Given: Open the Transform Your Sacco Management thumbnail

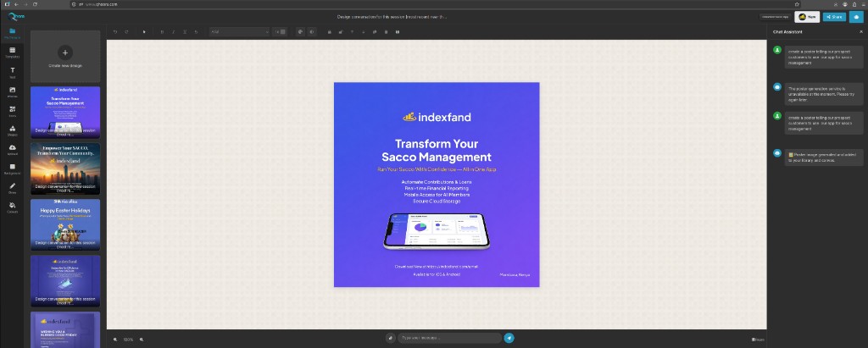Looking at the screenshot, I should (x=65, y=113).
